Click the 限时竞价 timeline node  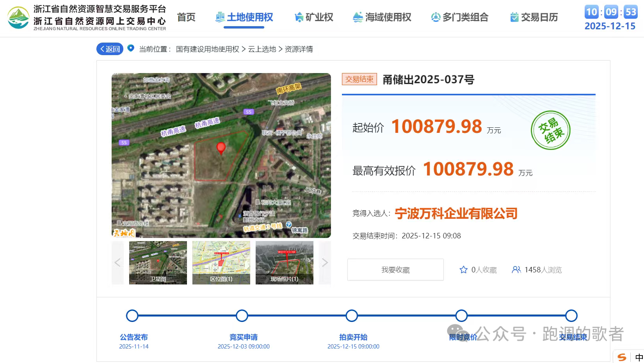[x=461, y=316]
